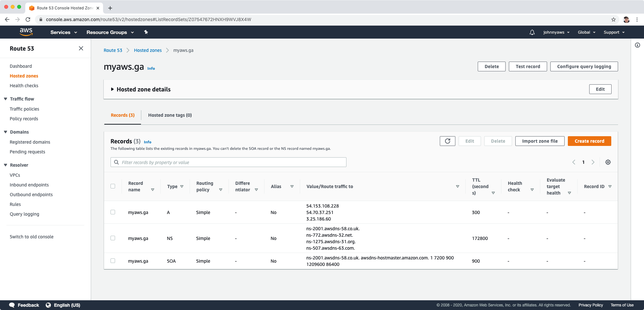Click the pin shortcuts star icon
644x310 pixels.
pos(146,32)
